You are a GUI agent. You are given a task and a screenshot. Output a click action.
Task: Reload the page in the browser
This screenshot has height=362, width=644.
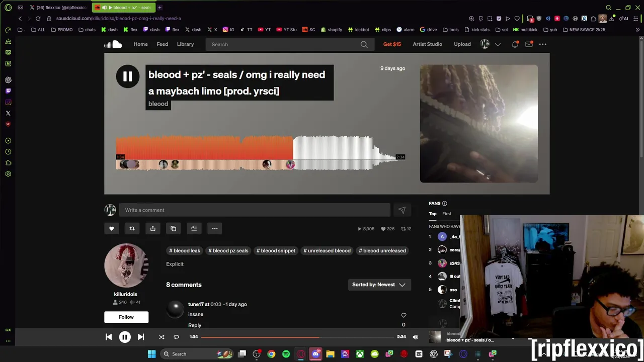pos(38,19)
